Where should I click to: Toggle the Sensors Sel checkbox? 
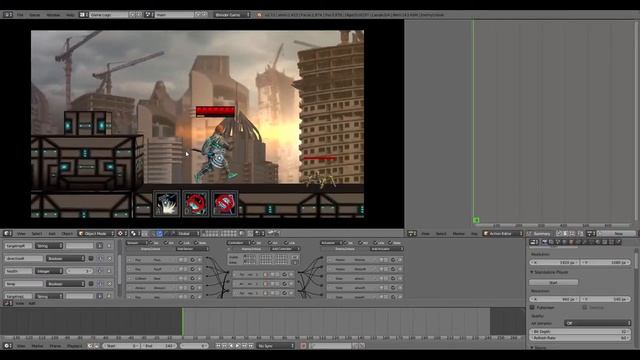pos(151,243)
